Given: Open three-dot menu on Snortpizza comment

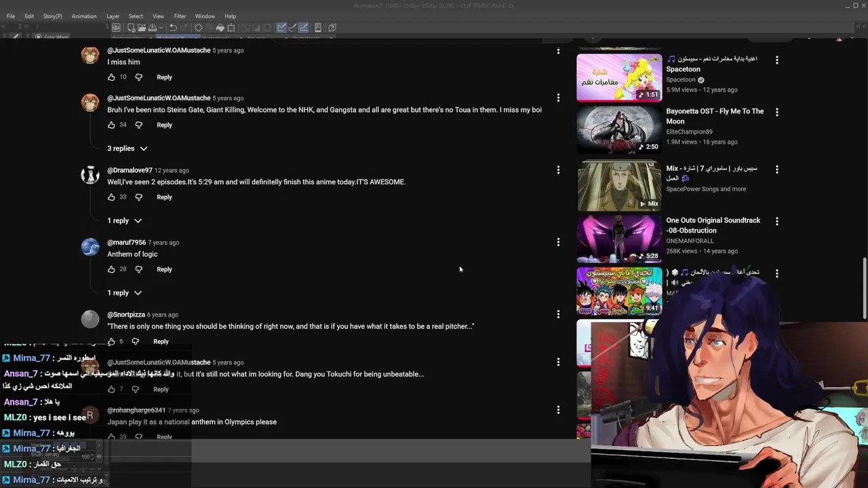Looking at the screenshot, I should 558,314.
